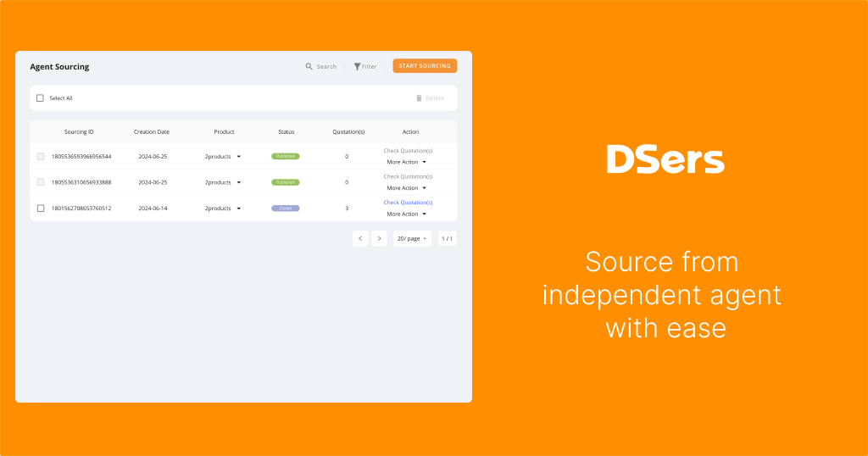The width and height of the screenshot is (868, 456).
Task: Open the Filter funnel icon
Action: tap(357, 66)
